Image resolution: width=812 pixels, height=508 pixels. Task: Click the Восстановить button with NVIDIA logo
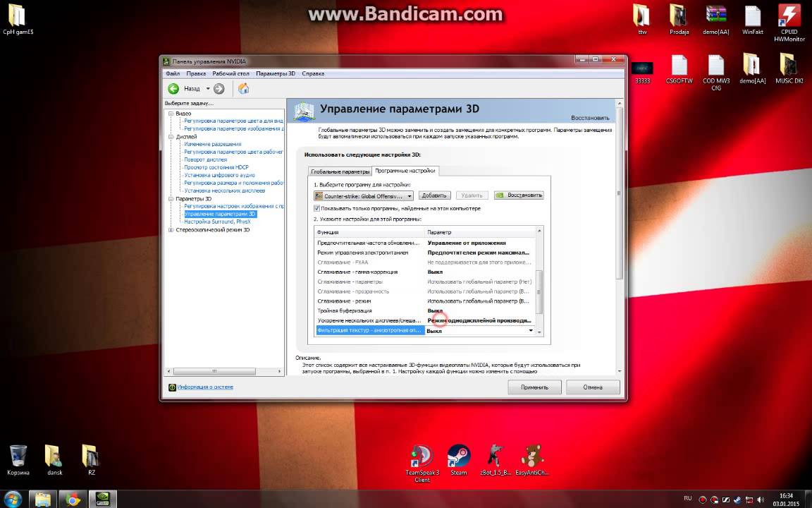coord(518,195)
